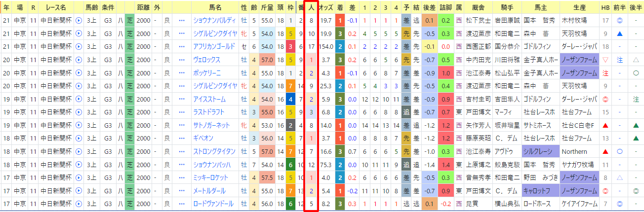644x212 pixels.
Task: Click the play icon in ストロングタイタン row
Action: coord(78,151)
